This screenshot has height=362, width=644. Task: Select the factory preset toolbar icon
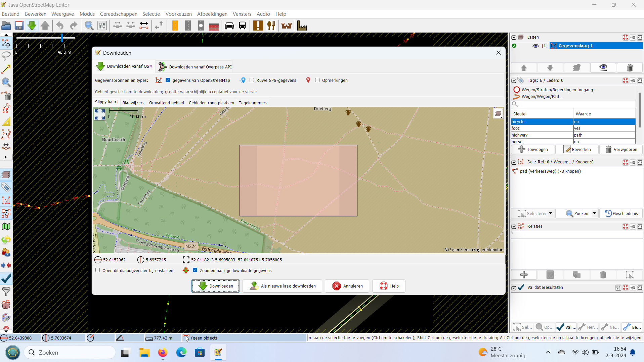[x=302, y=26]
